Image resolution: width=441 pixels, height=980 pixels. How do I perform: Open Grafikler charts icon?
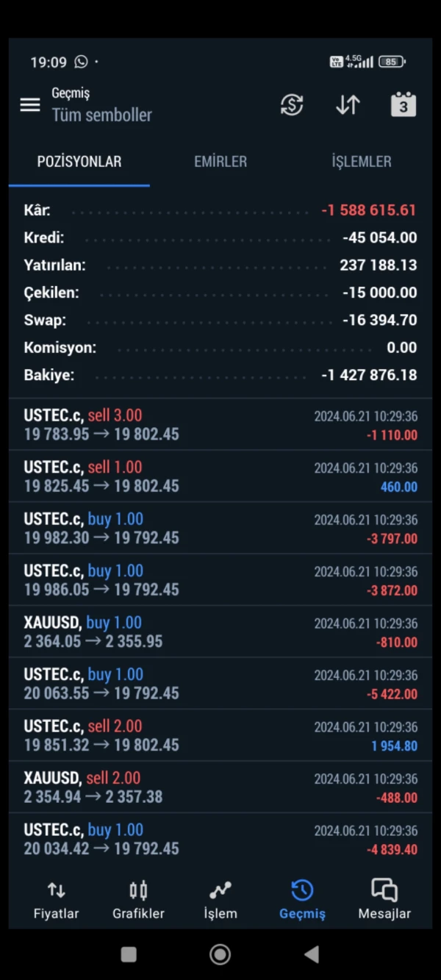coord(138,890)
